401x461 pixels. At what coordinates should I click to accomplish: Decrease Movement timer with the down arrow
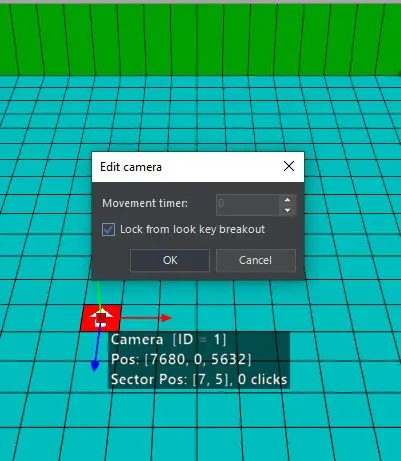(x=287, y=210)
